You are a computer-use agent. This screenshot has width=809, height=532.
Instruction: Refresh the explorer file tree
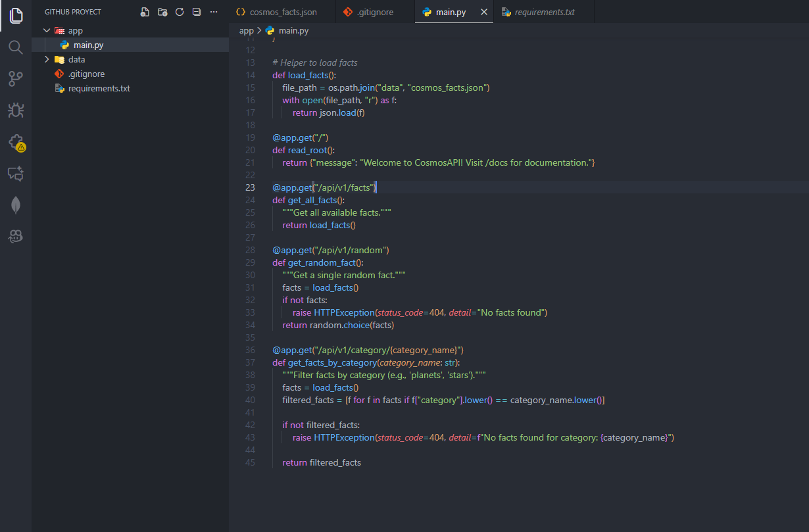[x=179, y=12]
